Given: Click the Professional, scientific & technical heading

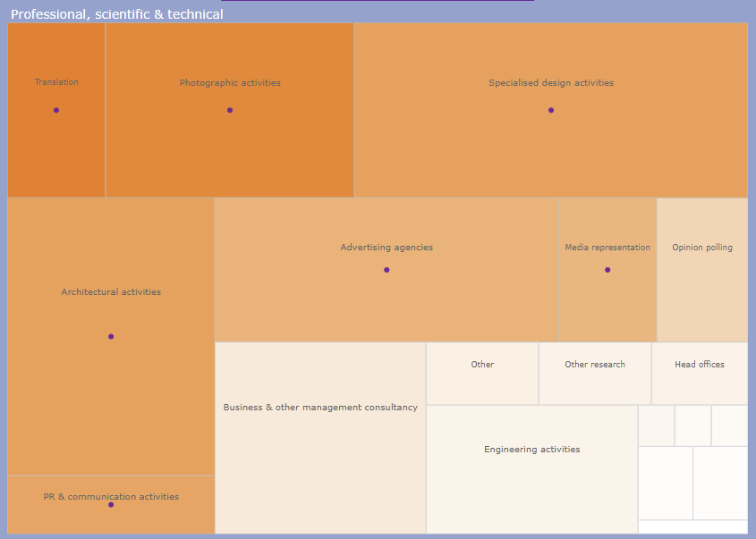Looking at the screenshot, I should point(117,14).
